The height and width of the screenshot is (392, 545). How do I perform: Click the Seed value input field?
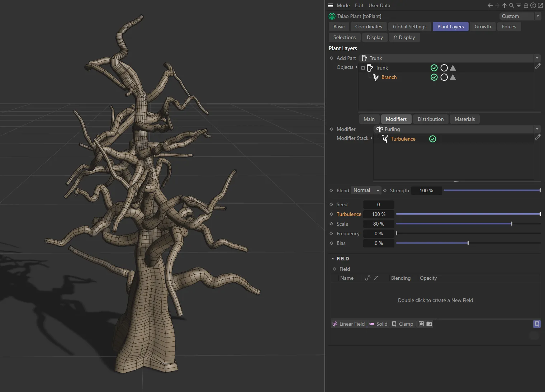379,204
